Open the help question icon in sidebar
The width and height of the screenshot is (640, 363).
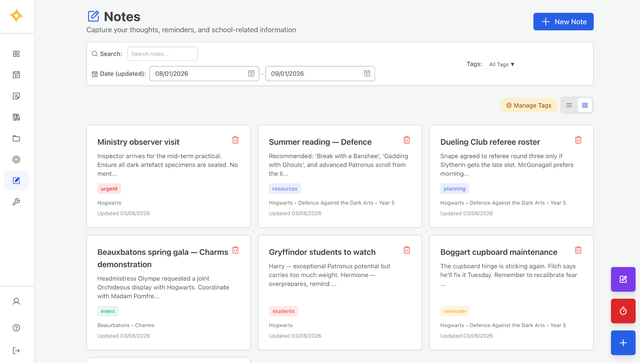coord(16,328)
